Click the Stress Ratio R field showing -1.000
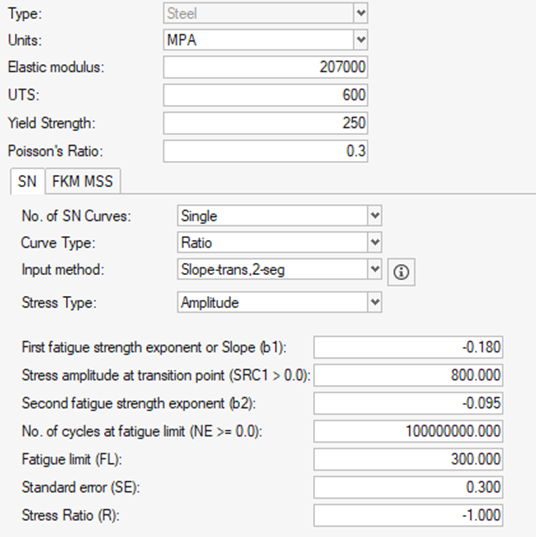The image size is (536, 537). tap(408, 515)
